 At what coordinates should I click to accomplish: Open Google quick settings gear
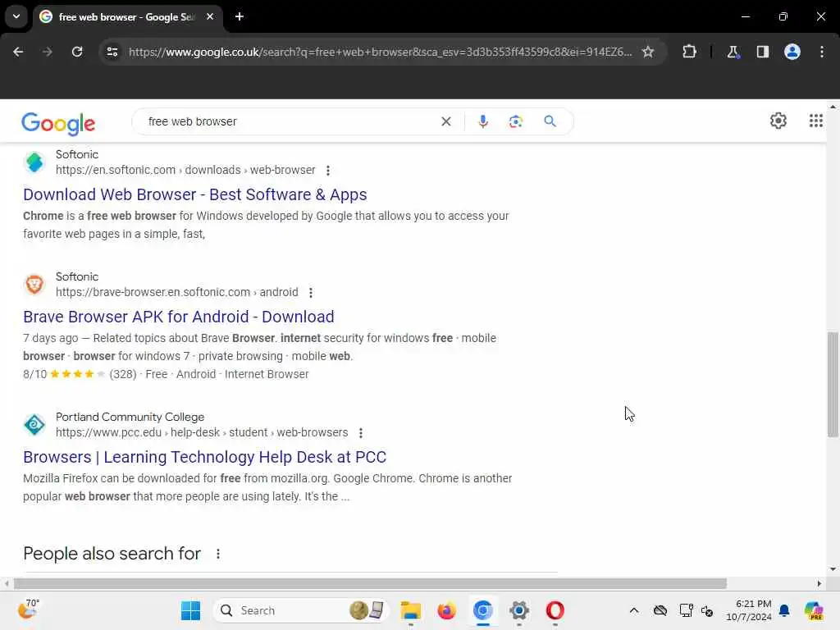[778, 121]
